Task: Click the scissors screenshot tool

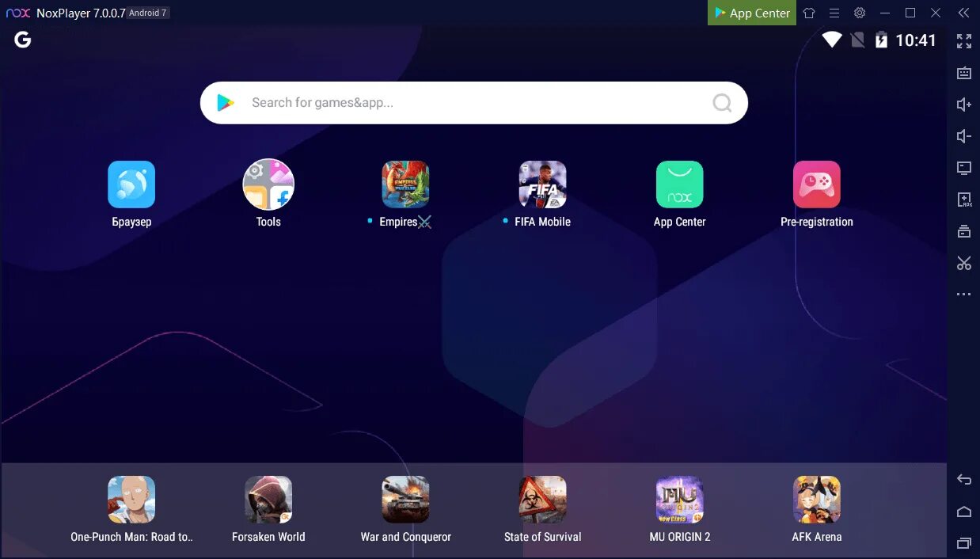Action: 963,263
